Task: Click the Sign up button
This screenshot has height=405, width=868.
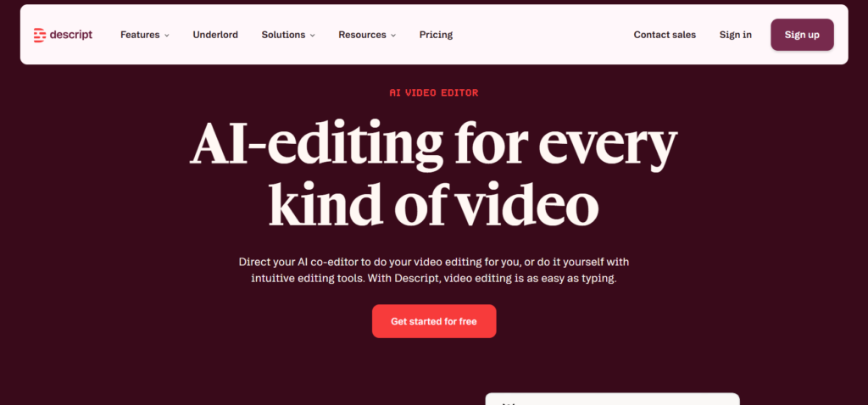Action: [802, 35]
